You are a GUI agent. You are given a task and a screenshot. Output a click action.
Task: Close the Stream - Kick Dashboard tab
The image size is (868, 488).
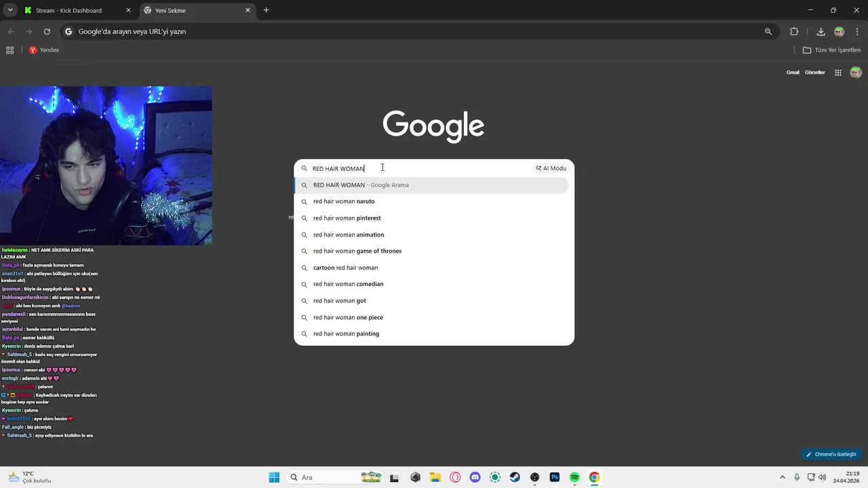[x=128, y=10]
